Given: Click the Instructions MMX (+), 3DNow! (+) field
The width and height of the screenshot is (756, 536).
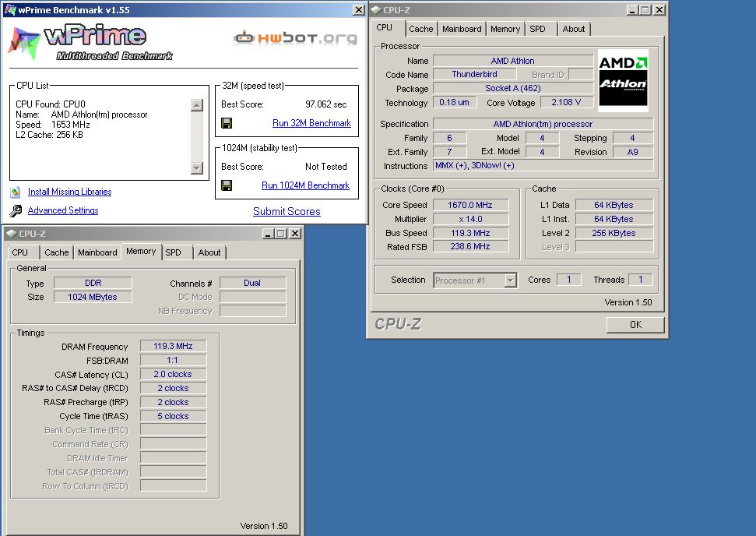Looking at the screenshot, I should click(543, 165).
